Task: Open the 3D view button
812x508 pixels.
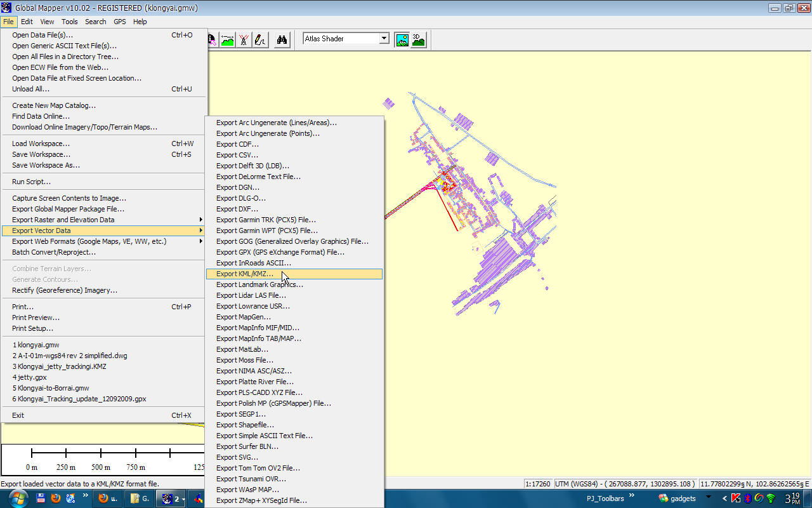Action: [x=418, y=39]
